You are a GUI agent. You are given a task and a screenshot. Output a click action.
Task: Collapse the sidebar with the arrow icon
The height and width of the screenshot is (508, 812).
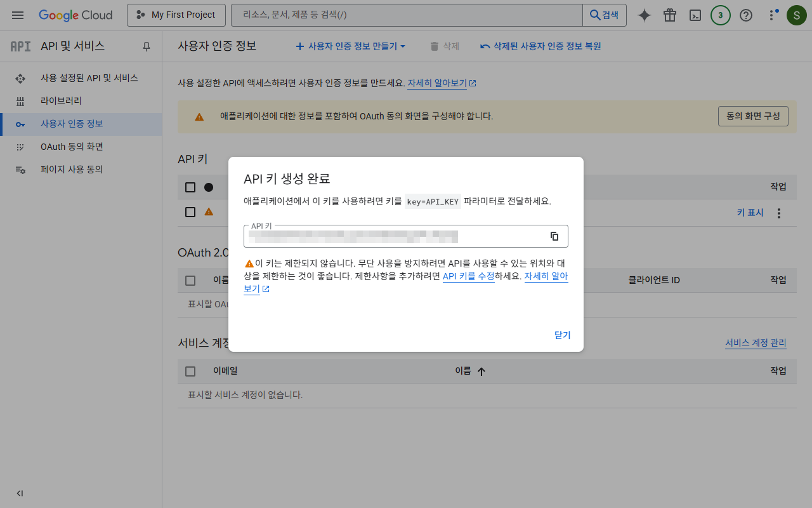(20, 493)
